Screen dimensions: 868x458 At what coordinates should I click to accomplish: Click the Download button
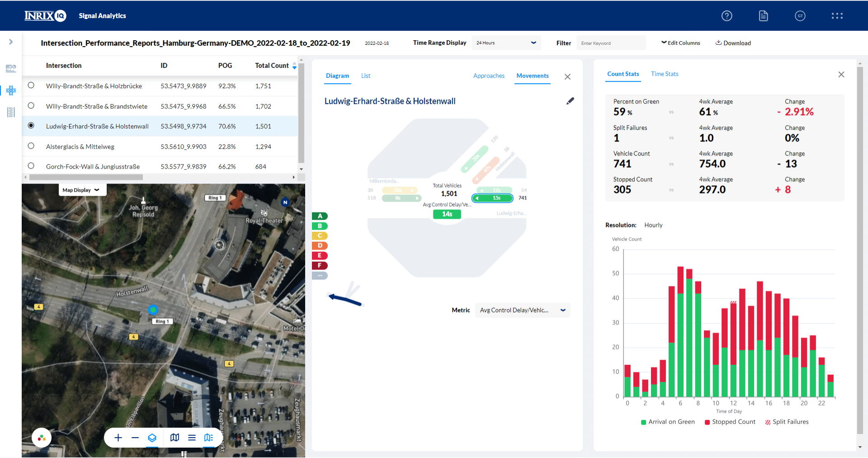733,43
